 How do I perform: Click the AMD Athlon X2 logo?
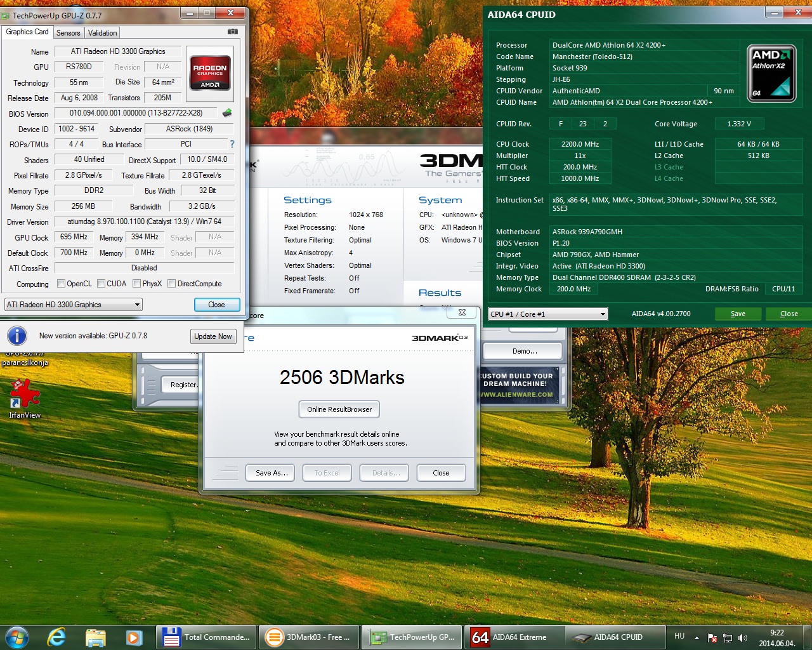770,73
